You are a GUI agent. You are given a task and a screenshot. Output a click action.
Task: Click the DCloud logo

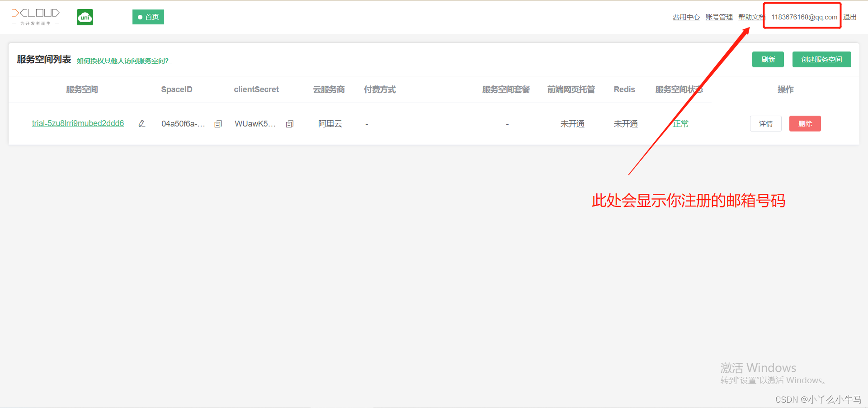[35, 17]
